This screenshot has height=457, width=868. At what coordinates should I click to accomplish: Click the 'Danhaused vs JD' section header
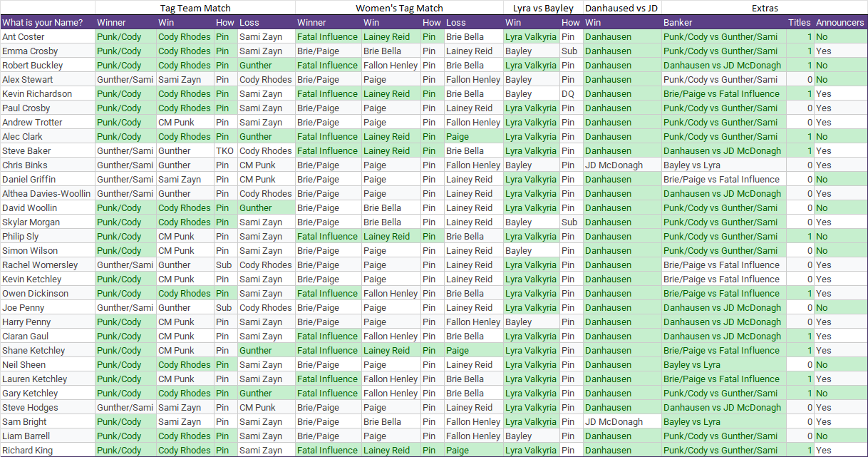point(621,8)
